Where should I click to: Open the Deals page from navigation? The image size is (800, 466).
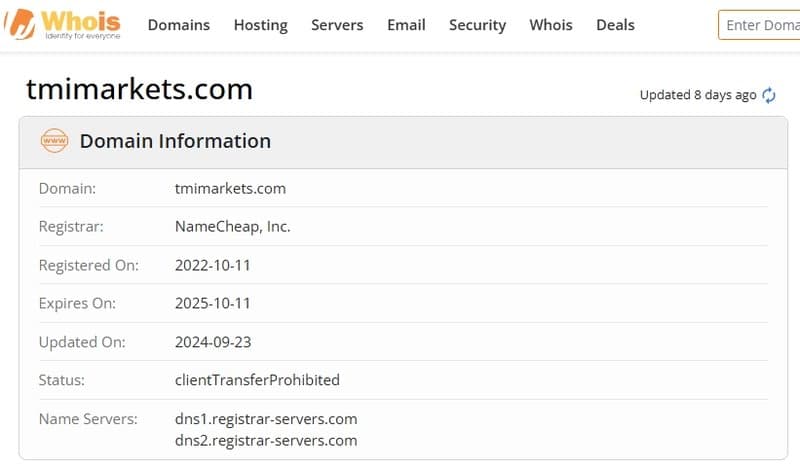click(615, 25)
